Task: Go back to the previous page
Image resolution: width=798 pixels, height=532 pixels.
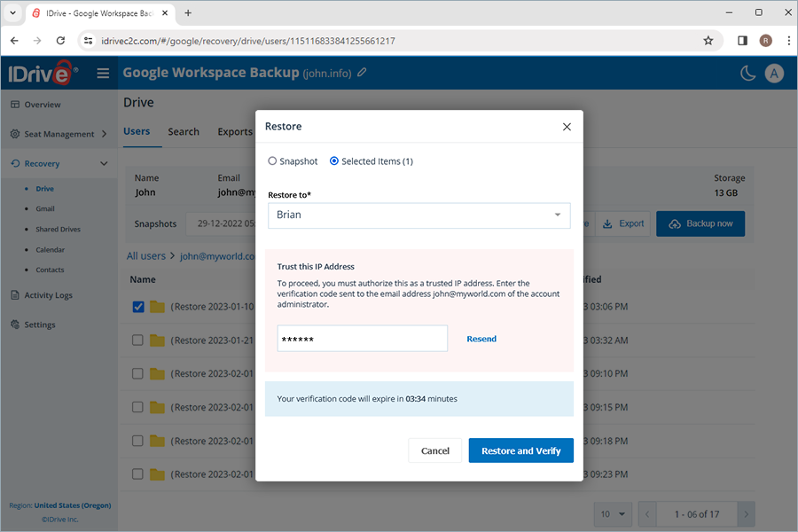Action: point(14,41)
